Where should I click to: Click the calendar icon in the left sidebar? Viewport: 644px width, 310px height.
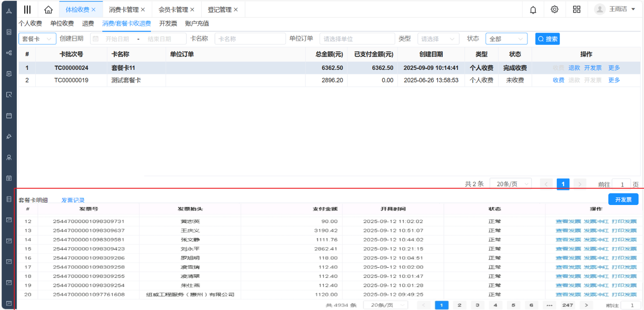pos(9,116)
